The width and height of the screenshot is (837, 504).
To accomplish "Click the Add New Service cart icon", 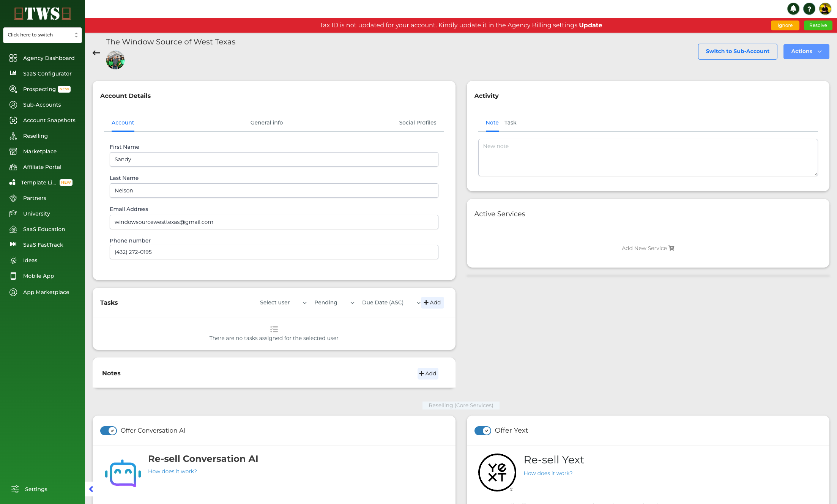I will tap(671, 248).
